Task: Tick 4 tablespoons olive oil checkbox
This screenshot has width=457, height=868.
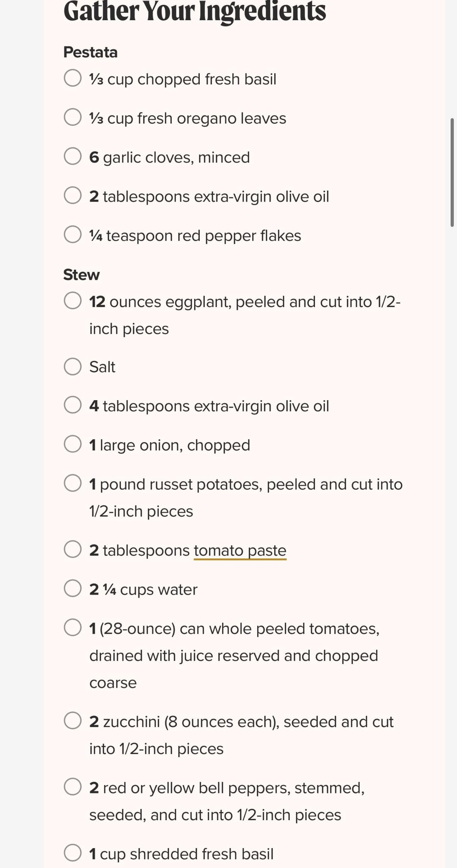Action: coord(73,405)
